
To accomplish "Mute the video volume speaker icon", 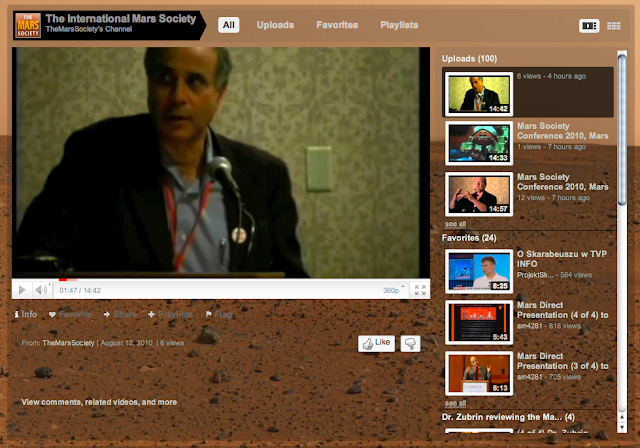I will (x=41, y=290).
